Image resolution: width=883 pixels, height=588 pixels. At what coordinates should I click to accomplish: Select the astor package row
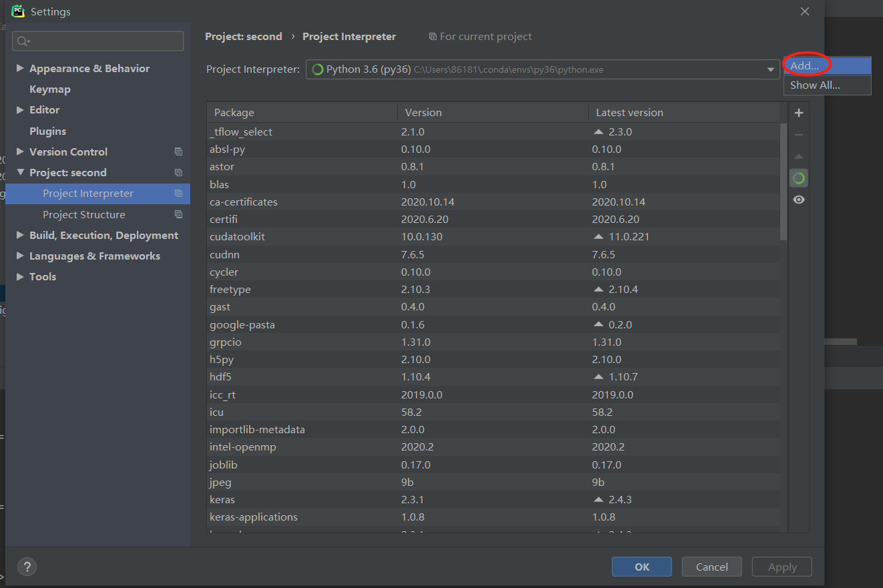pyautogui.click(x=494, y=167)
